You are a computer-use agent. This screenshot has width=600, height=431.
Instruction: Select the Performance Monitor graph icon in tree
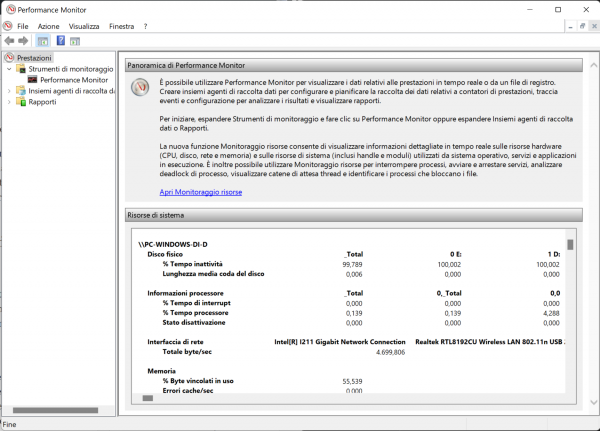pos(32,79)
